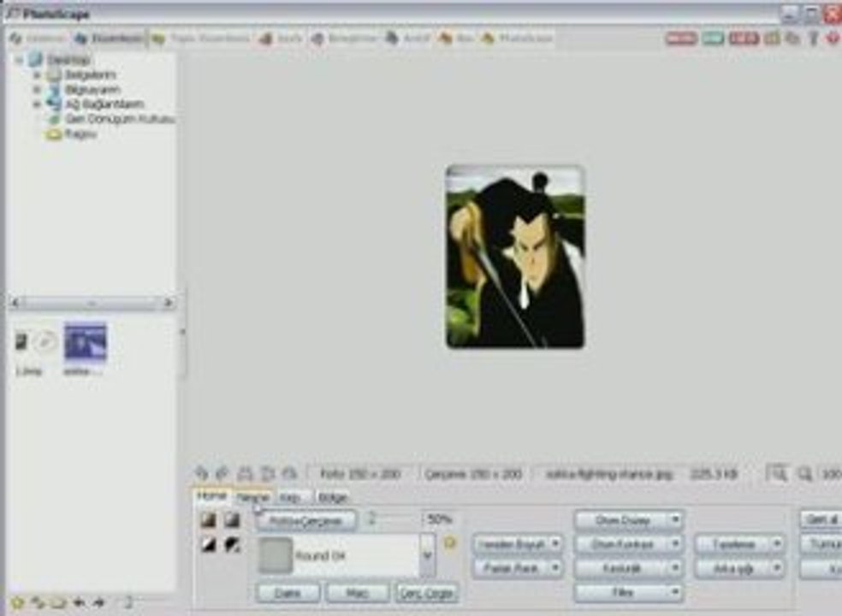The width and height of the screenshot is (842, 616).
Task: Select the Home tab in bottom panel
Action: pos(211,495)
